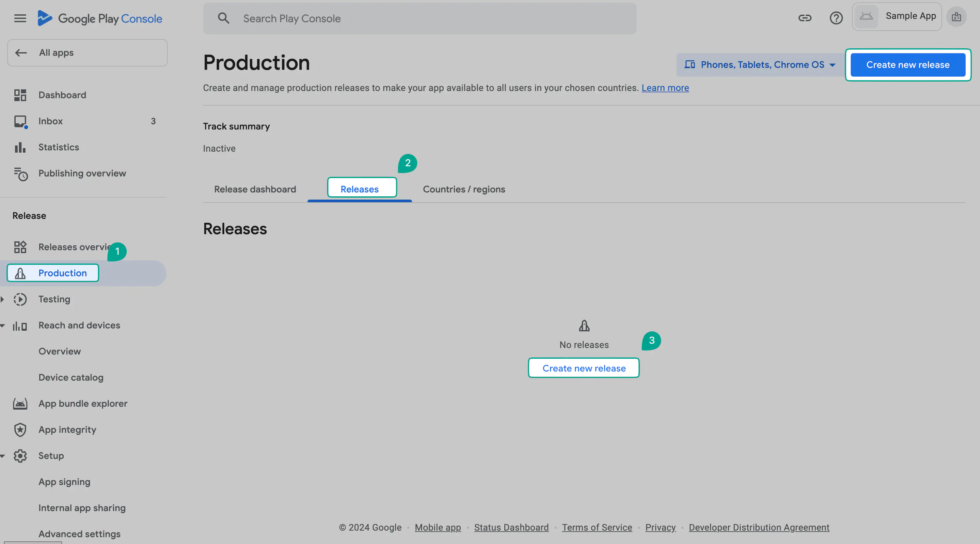Expand the Testing section arrow

pyautogui.click(x=3, y=299)
